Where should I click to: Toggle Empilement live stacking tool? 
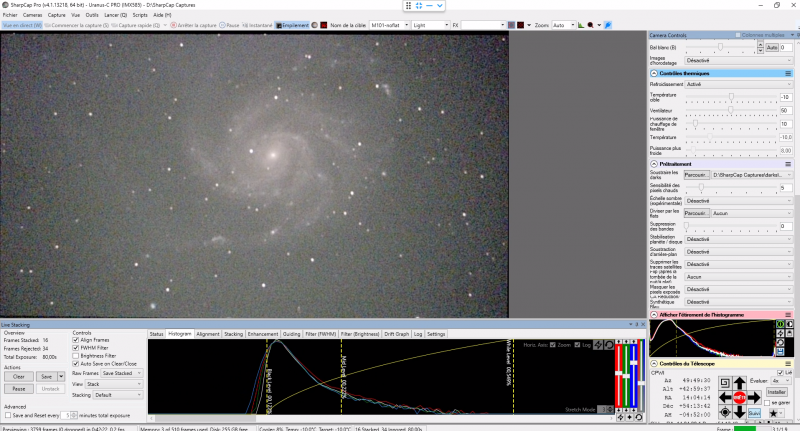click(x=292, y=25)
